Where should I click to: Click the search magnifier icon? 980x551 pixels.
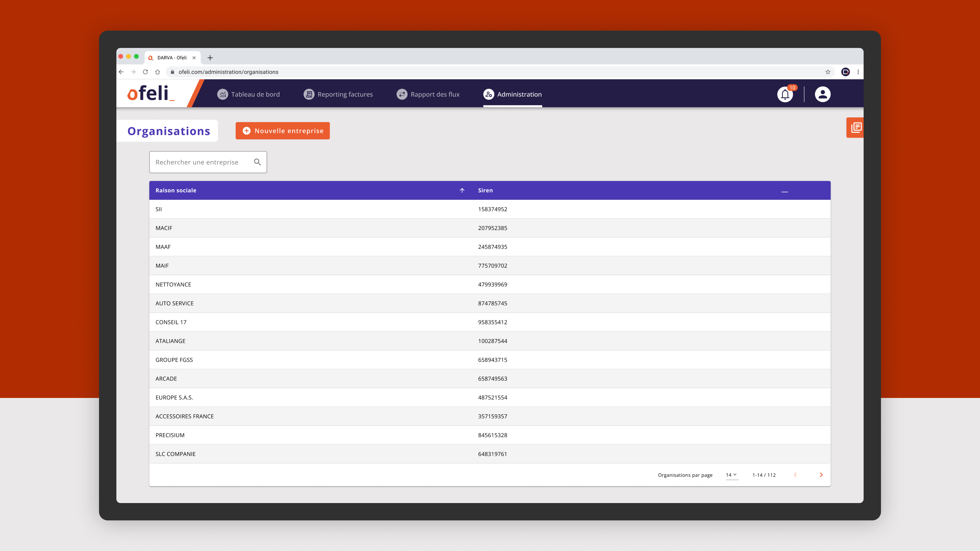(x=258, y=162)
